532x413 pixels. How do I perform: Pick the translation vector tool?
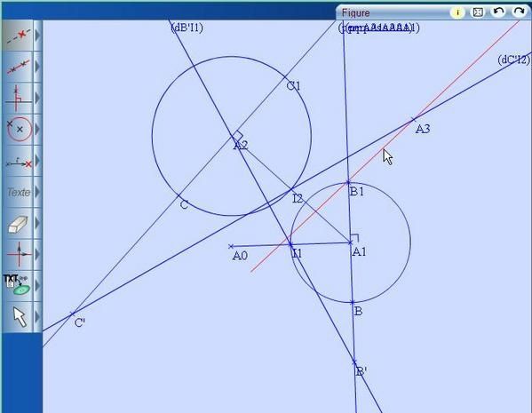[19, 161]
